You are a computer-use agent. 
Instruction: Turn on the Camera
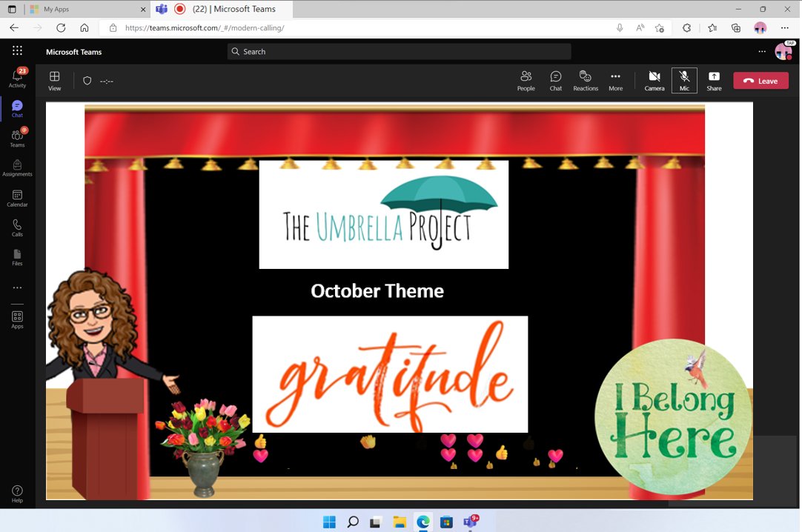(x=654, y=81)
